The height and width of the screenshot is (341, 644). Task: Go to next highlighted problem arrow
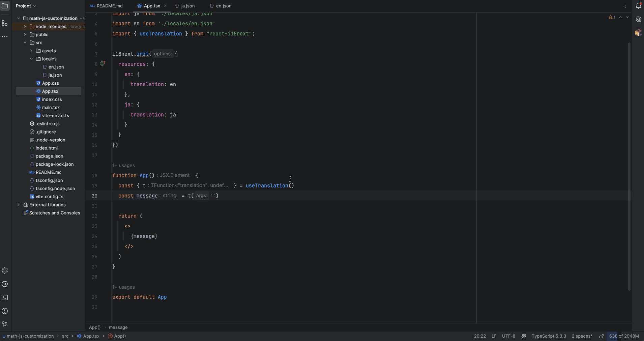pos(627,17)
